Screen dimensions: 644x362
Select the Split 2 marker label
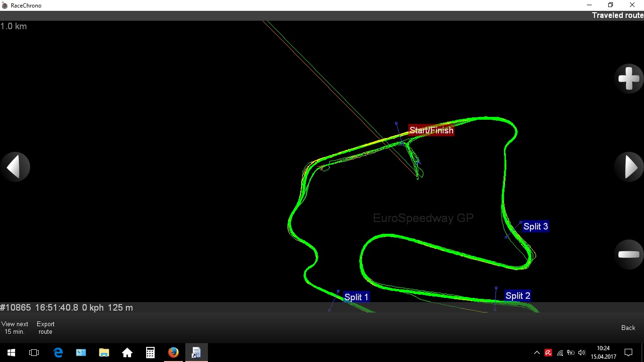pyautogui.click(x=518, y=296)
